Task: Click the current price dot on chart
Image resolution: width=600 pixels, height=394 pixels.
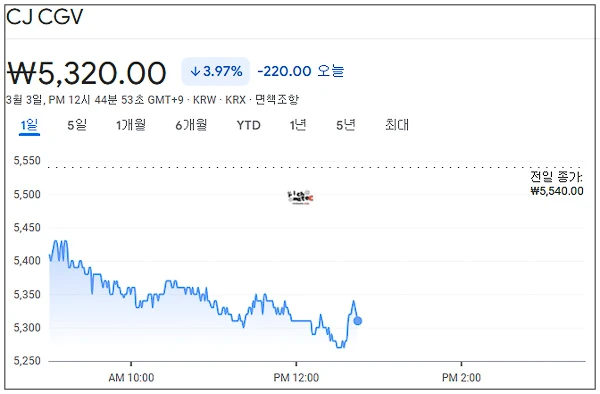Action: (358, 321)
